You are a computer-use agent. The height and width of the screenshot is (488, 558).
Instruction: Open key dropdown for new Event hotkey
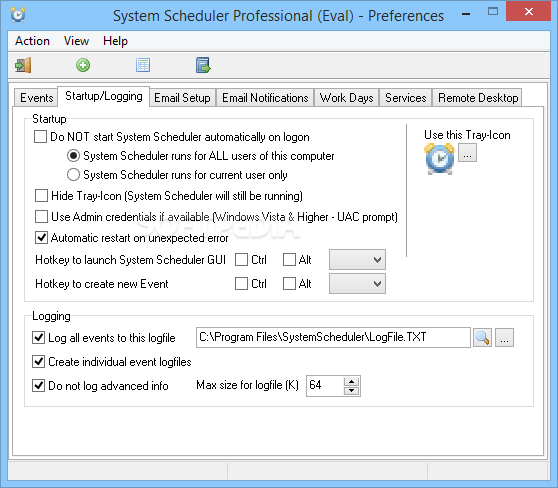(x=357, y=284)
